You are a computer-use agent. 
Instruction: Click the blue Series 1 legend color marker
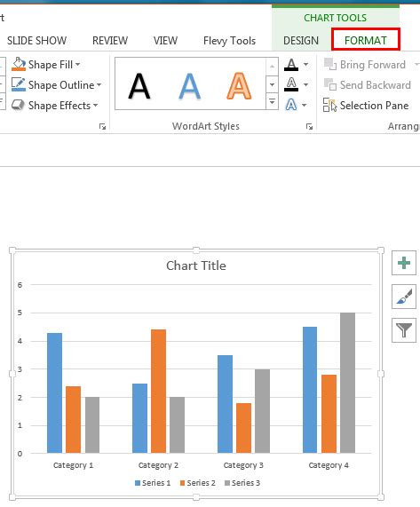point(138,483)
